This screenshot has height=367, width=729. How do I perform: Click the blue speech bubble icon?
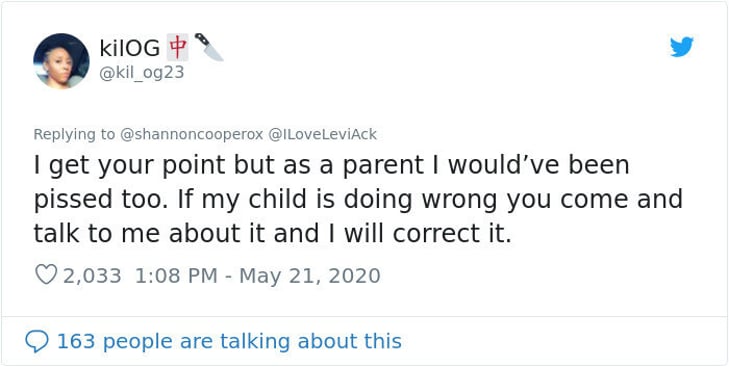(x=36, y=341)
